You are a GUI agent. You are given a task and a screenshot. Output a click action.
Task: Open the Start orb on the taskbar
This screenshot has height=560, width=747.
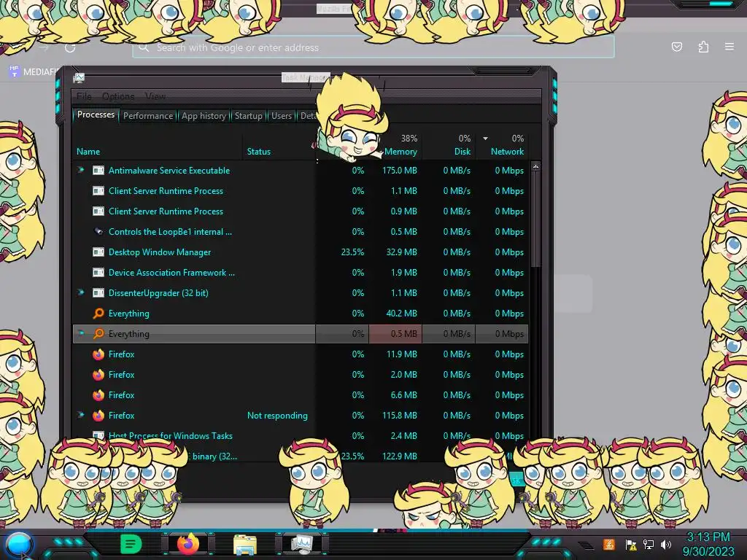(x=19, y=545)
